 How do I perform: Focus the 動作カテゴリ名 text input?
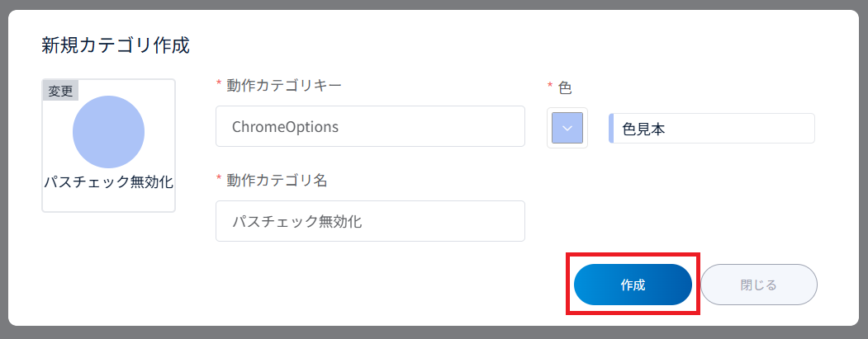pyautogui.click(x=370, y=221)
